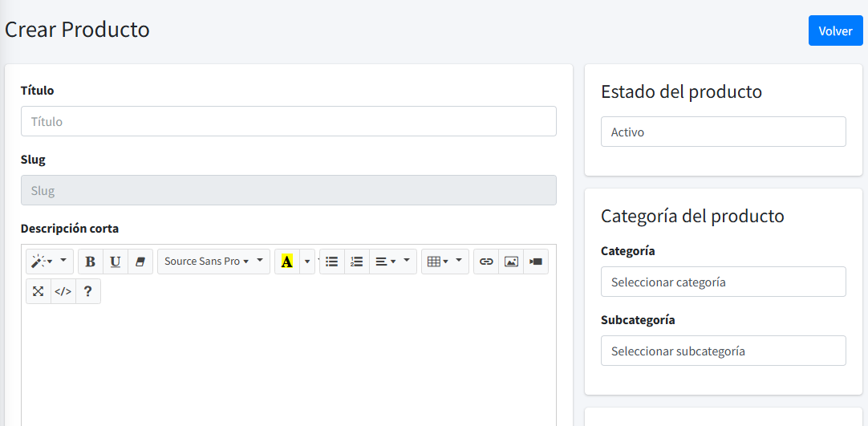The height and width of the screenshot is (426, 868).
Task: Switch to code view in editor
Action: pos(63,291)
